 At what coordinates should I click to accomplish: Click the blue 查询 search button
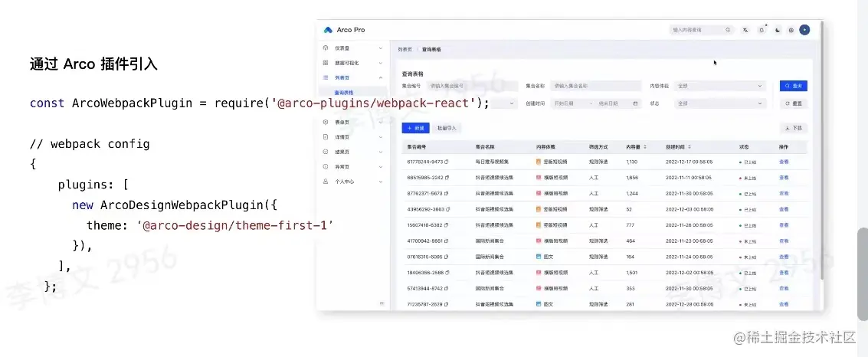click(794, 86)
